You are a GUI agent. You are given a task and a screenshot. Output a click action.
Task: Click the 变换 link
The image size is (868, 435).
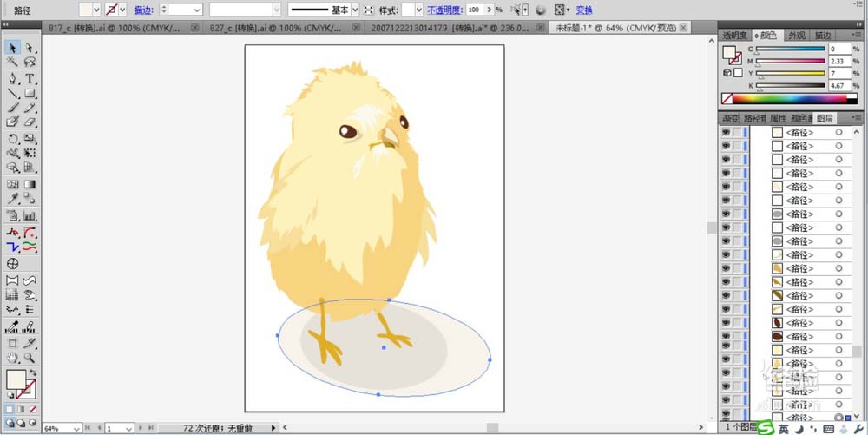tap(584, 10)
